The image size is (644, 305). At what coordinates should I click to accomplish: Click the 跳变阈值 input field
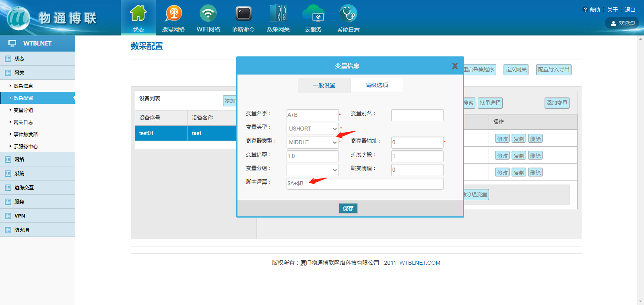click(417, 170)
